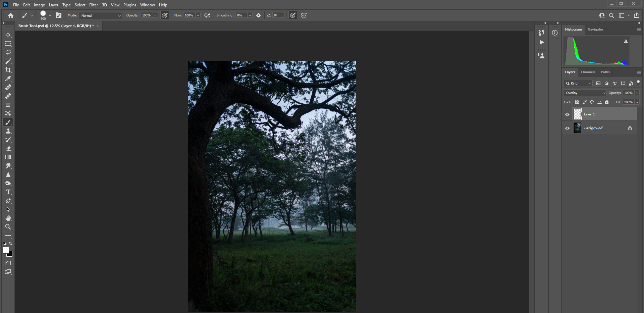Select the Crop tool
This screenshot has height=313, width=644.
pyautogui.click(x=8, y=70)
